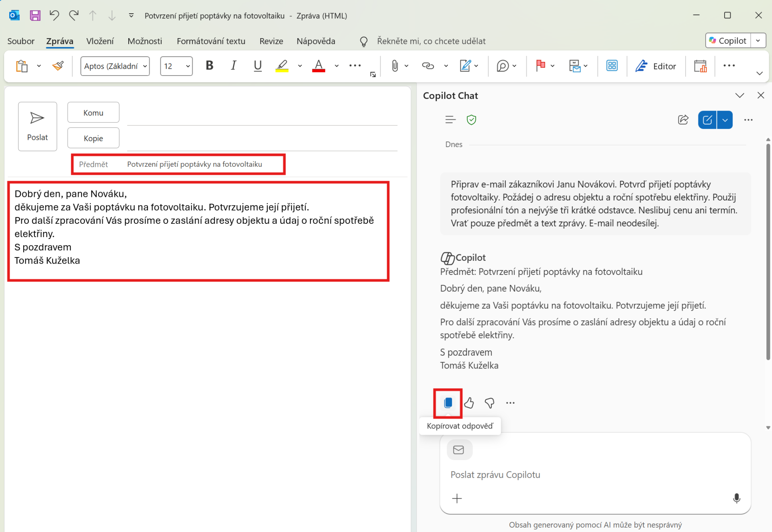This screenshot has height=532, width=772.
Task: Toggle Underline formatting
Action: pyautogui.click(x=258, y=65)
